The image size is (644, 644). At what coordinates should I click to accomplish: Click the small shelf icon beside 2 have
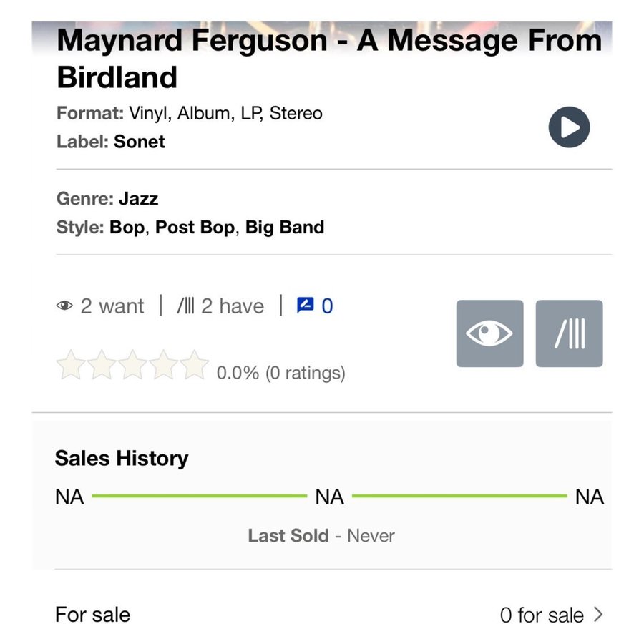[185, 306]
